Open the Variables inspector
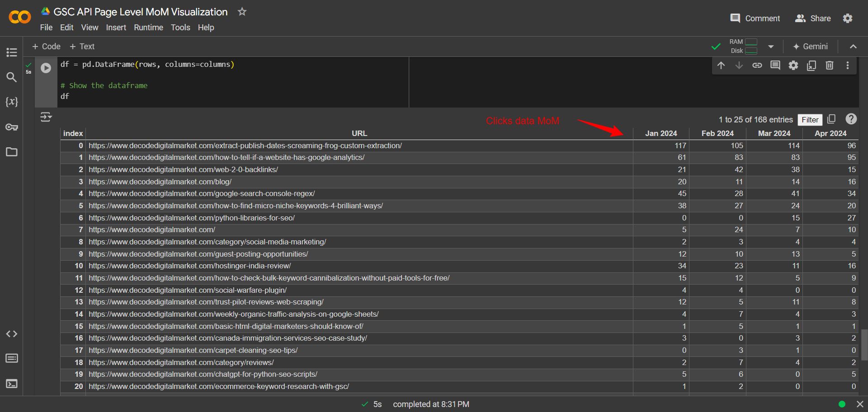This screenshot has width=868, height=412. 11,102
